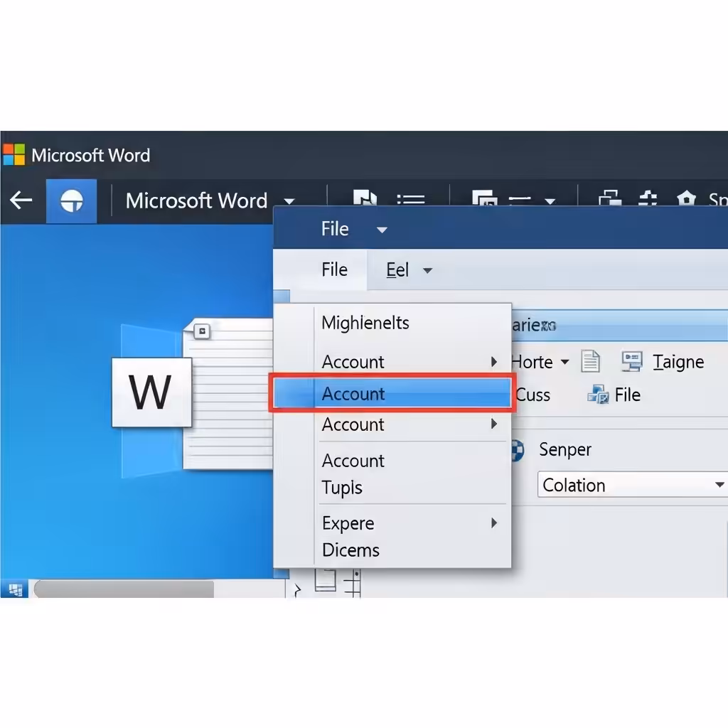Click the Word W logo tile
The width and height of the screenshot is (728, 728).
click(151, 392)
